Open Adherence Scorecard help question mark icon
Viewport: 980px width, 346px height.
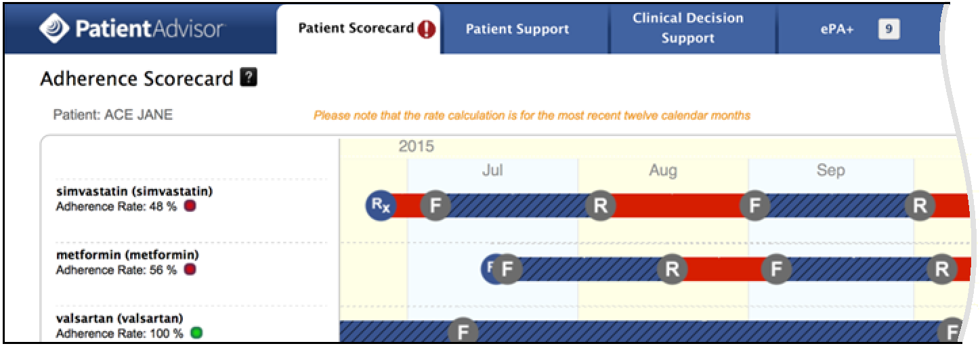(x=249, y=78)
